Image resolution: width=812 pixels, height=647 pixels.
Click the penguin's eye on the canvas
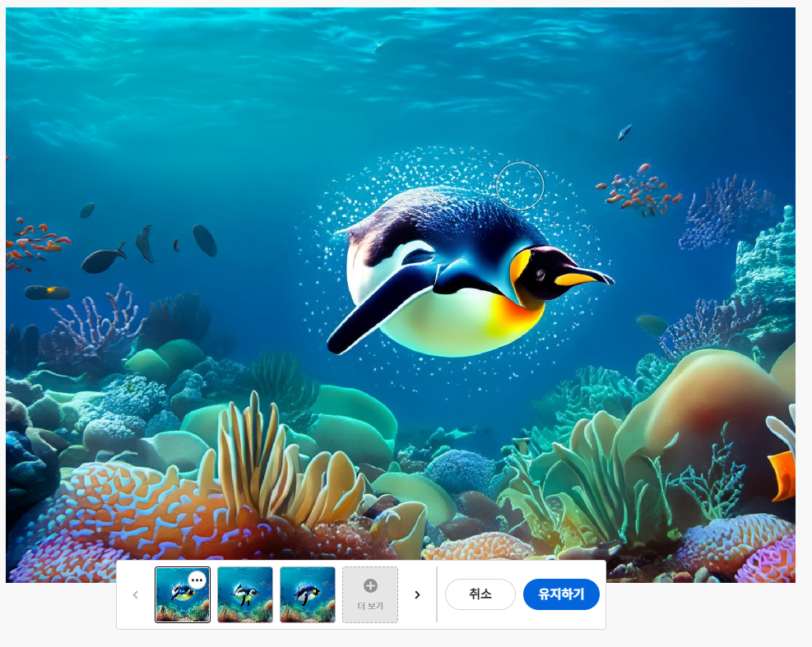point(540,274)
